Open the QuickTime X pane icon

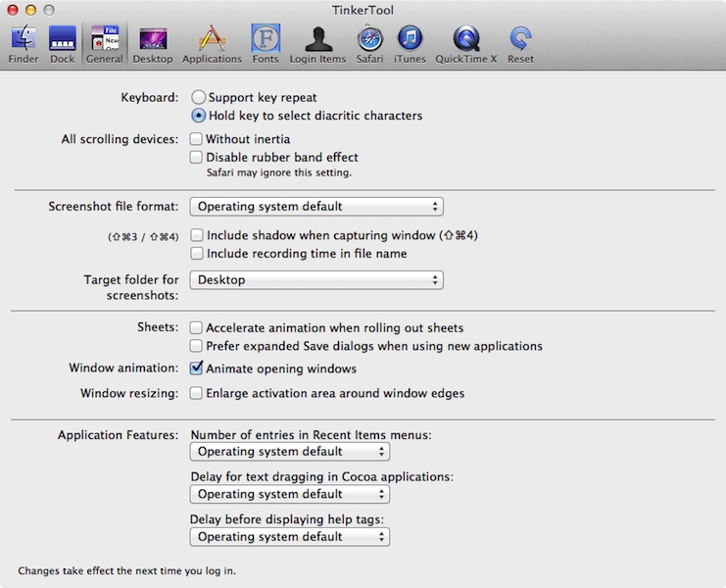coord(465,39)
